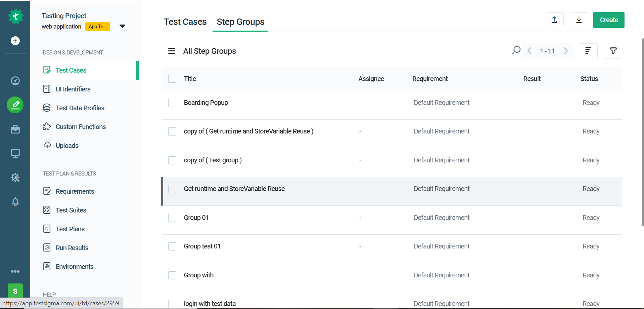
Task: Click the search magnifier icon
Action: 516,50
